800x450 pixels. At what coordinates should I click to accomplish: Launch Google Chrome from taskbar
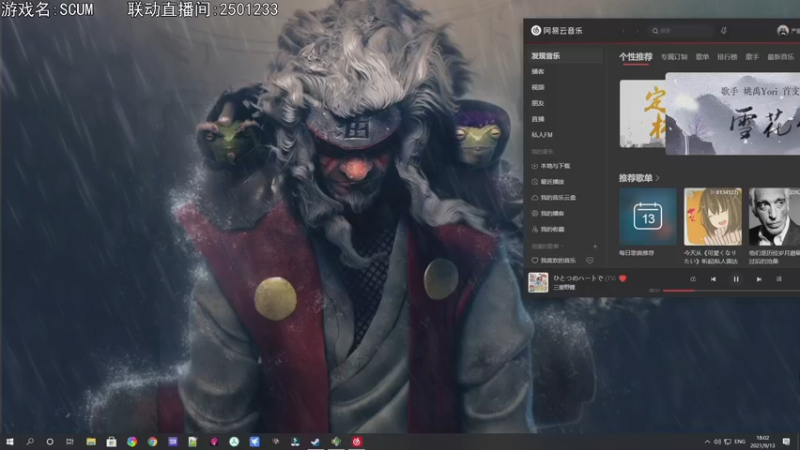152,442
